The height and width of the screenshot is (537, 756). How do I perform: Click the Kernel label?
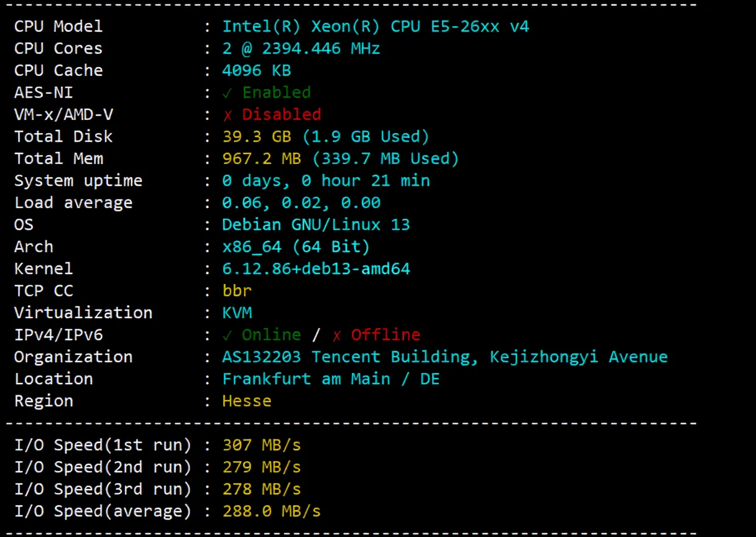coord(44,268)
